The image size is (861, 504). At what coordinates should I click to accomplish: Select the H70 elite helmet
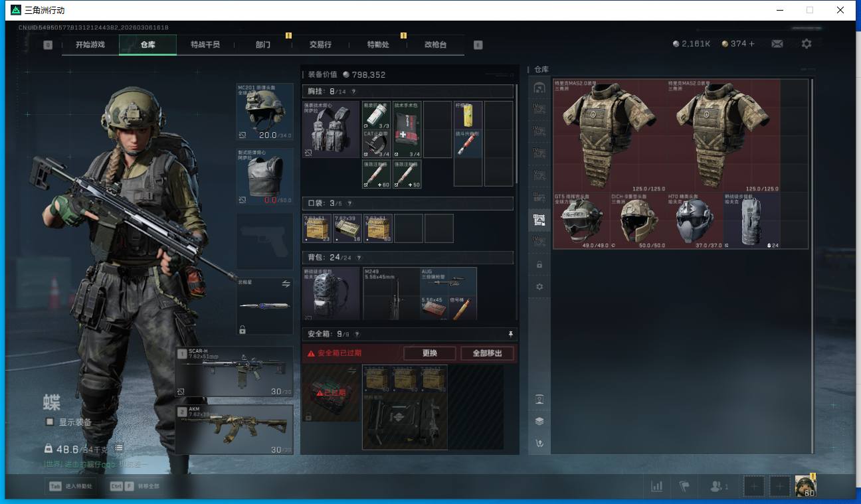click(695, 221)
